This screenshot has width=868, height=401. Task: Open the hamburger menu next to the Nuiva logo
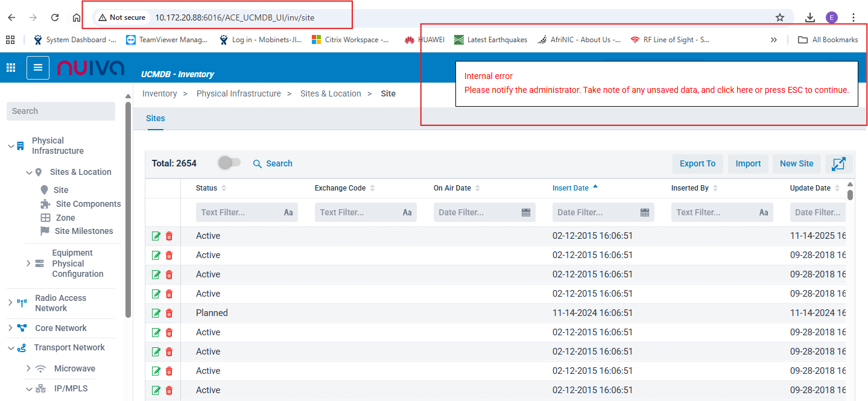pos(38,68)
